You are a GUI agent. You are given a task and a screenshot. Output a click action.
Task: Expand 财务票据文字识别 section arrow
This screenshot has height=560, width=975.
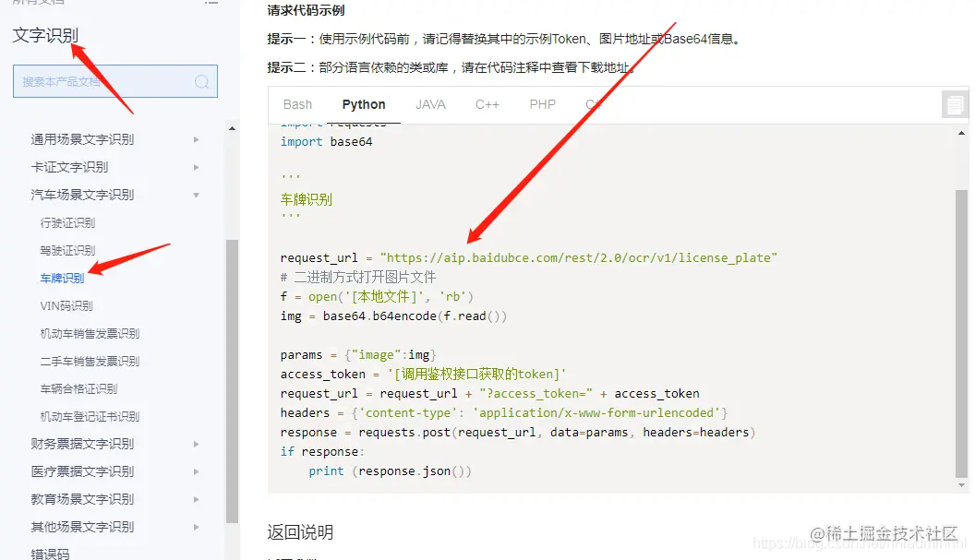tap(196, 444)
